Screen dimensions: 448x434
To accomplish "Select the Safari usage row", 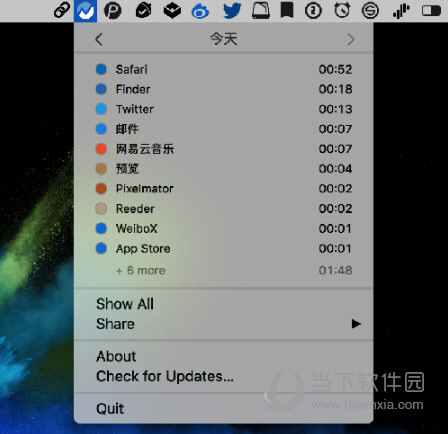I will 224,69.
